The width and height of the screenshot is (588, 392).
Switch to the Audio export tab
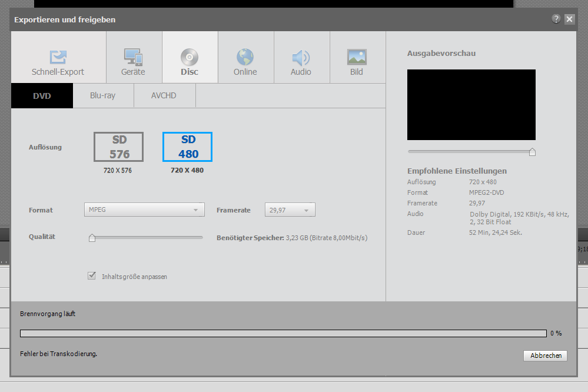pos(301,57)
